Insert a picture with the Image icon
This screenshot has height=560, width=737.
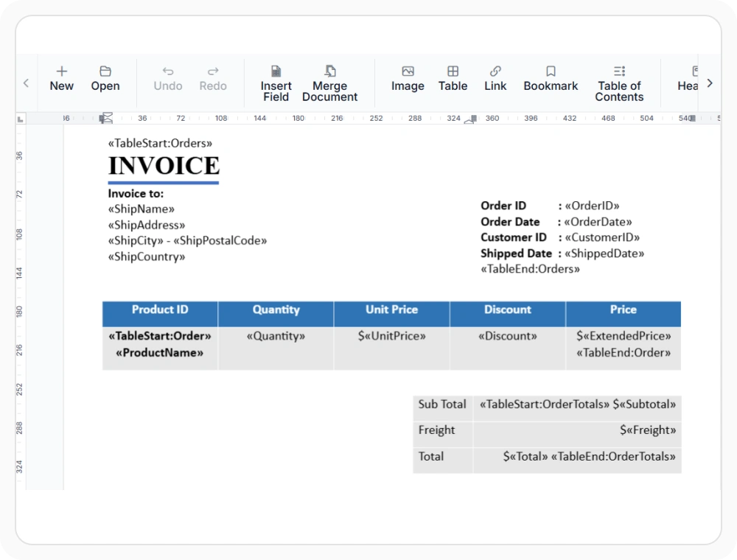click(408, 71)
